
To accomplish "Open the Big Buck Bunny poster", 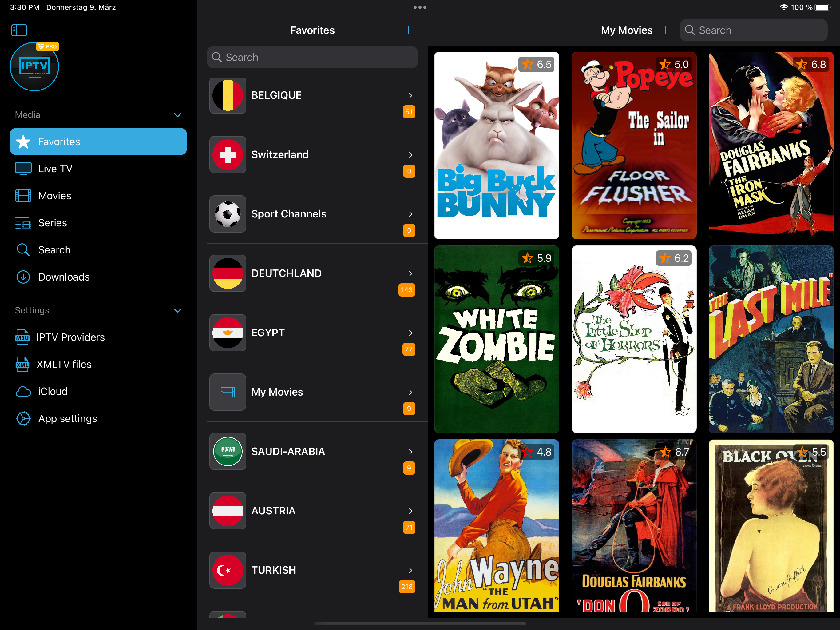I will coord(496,146).
